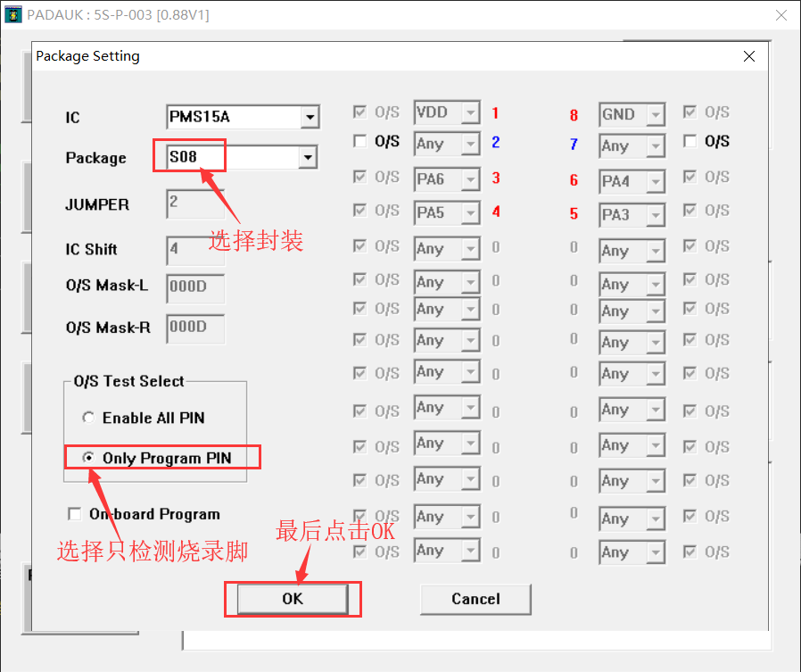Click the PADAUK app icon in title bar
This screenshot has width=801, height=672.
13,14
